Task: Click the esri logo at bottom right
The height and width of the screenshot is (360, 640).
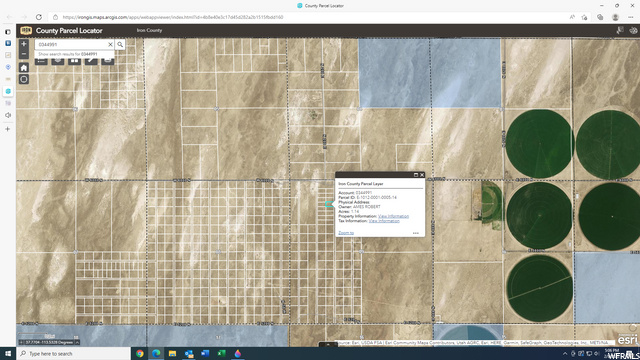Action: pyautogui.click(x=627, y=340)
